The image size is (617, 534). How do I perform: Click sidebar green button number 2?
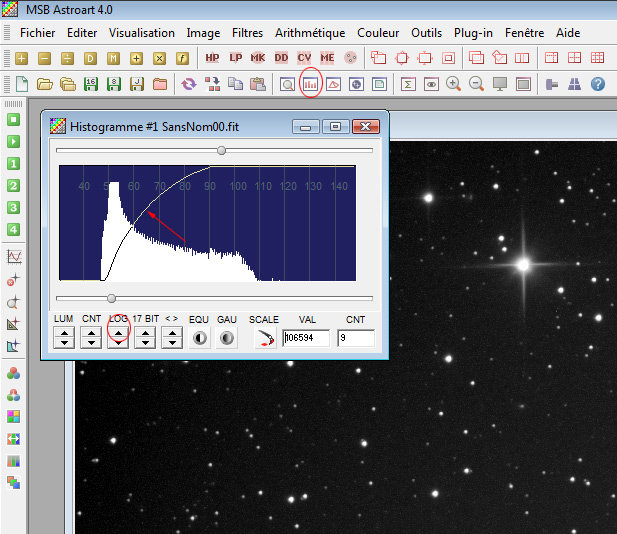click(x=13, y=186)
